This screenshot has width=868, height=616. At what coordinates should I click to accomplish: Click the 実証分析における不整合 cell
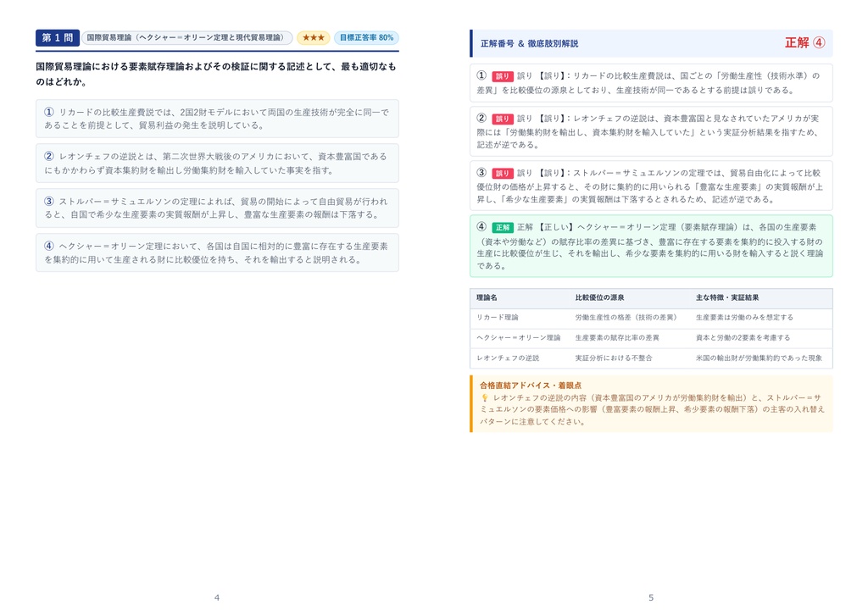614,358
